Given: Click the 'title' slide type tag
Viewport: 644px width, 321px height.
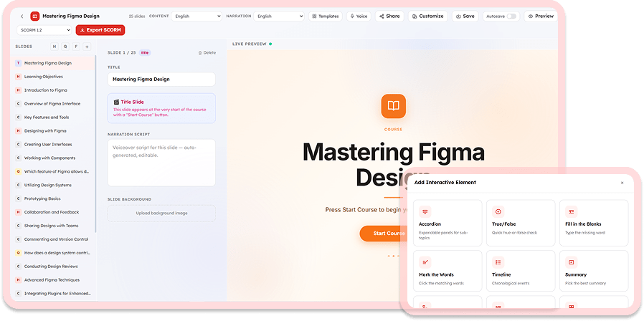Looking at the screenshot, I should [x=145, y=52].
